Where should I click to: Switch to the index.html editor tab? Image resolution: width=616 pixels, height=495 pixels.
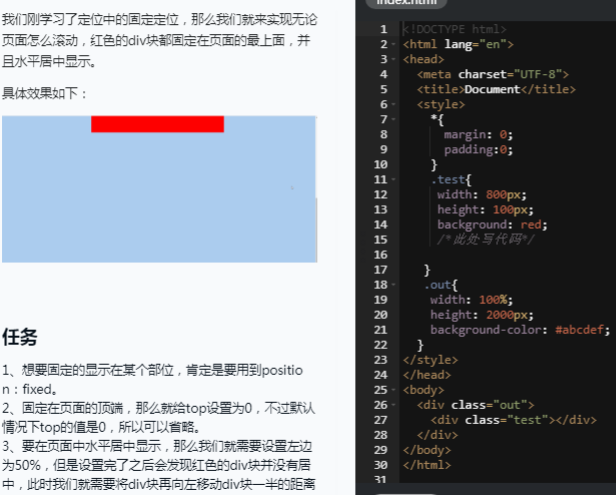pyautogui.click(x=406, y=2)
